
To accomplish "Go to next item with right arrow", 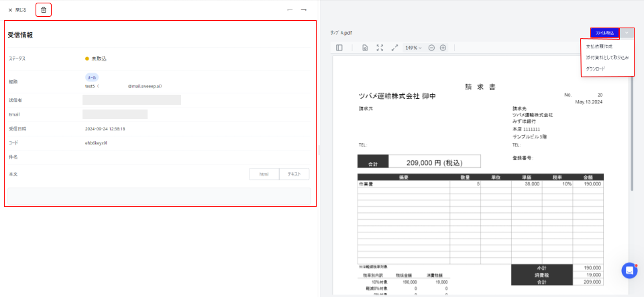I will 304,10.
